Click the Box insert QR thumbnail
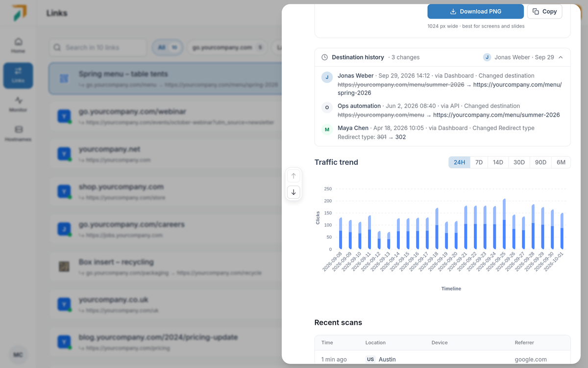This screenshot has height=368, width=588. [64, 267]
